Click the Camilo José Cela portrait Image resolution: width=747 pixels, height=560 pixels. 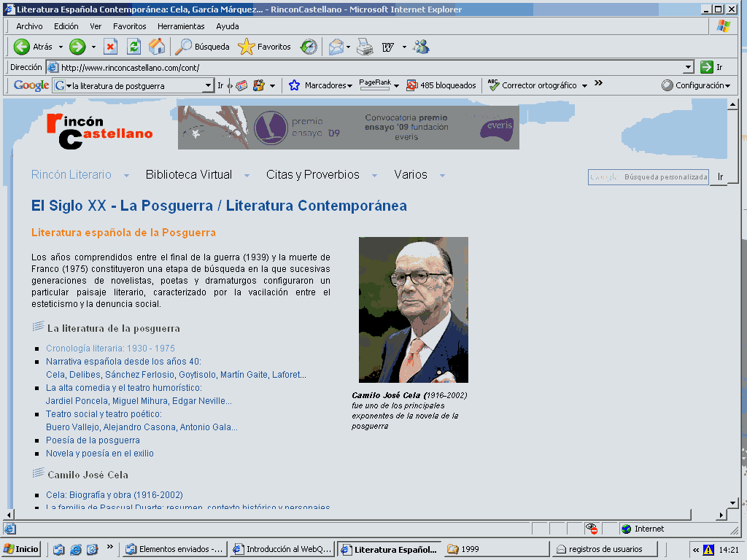(414, 309)
